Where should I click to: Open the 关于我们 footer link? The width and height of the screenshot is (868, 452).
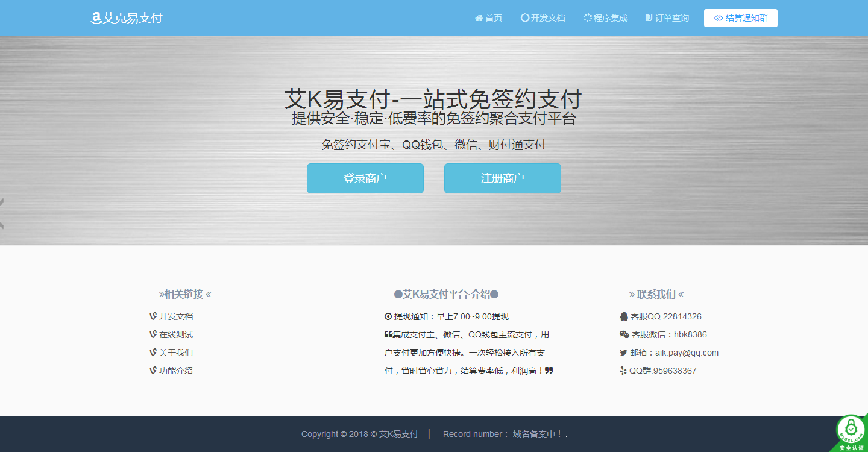tap(175, 353)
